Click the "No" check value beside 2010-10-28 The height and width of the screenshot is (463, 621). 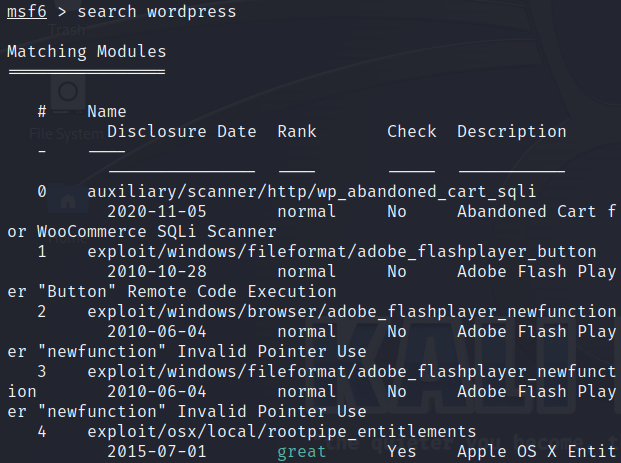click(x=397, y=272)
